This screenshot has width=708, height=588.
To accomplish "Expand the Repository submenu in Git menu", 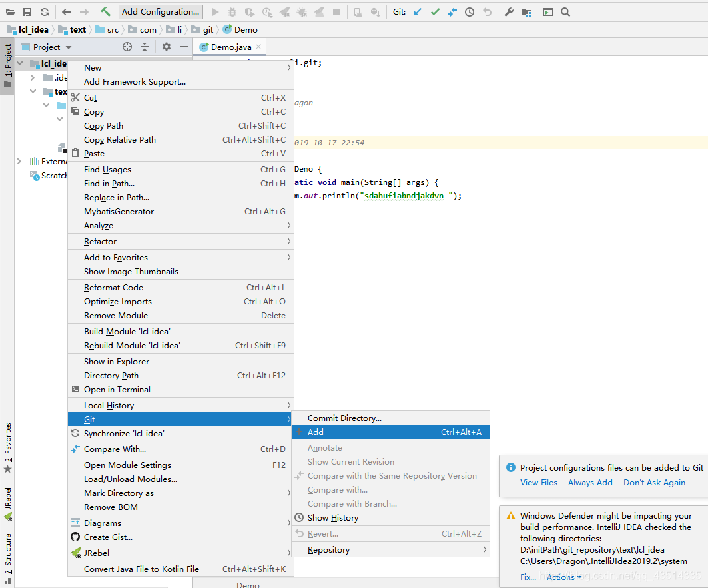I will point(390,549).
